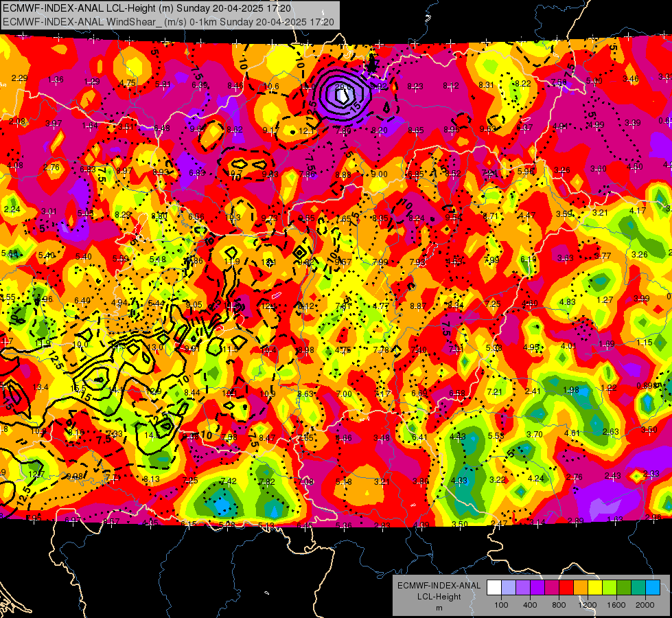Screen dimensions: 672x618
Task: Click the grid value '1.98'
Action: point(571,389)
